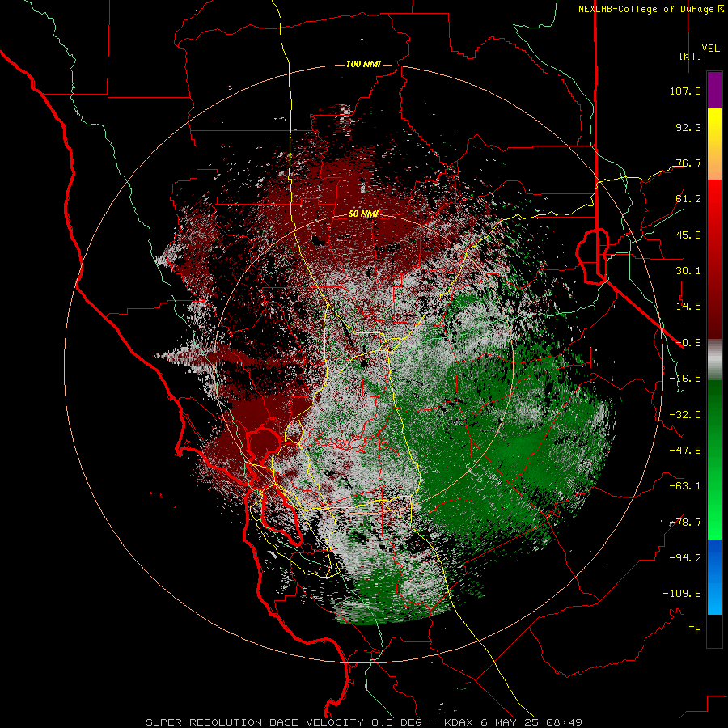The width and height of the screenshot is (728, 728).
Task: Click the blue segment of color bar
Action: coord(714,577)
